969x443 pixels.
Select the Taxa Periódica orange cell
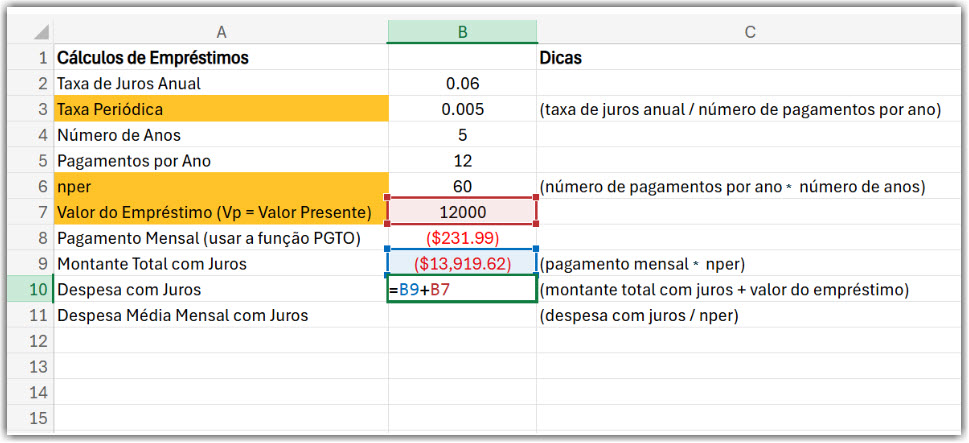tap(221, 109)
